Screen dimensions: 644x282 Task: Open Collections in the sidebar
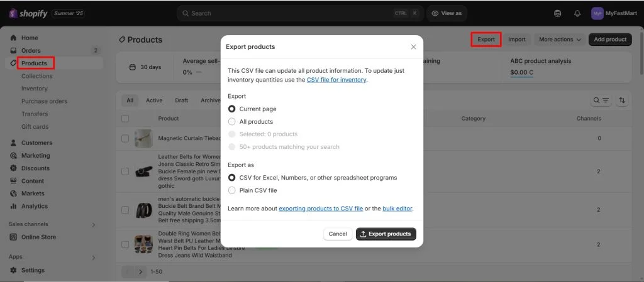tap(37, 76)
